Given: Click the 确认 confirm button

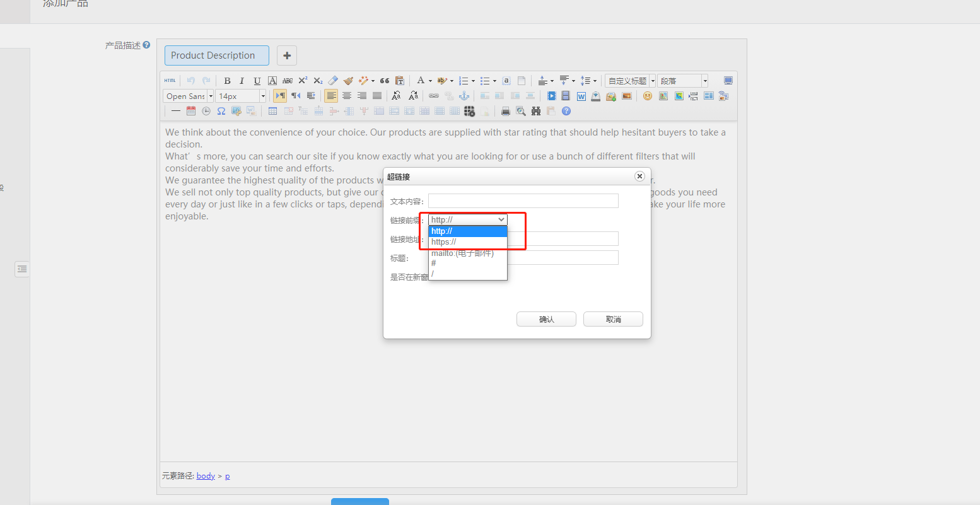Looking at the screenshot, I should click(x=546, y=319).
